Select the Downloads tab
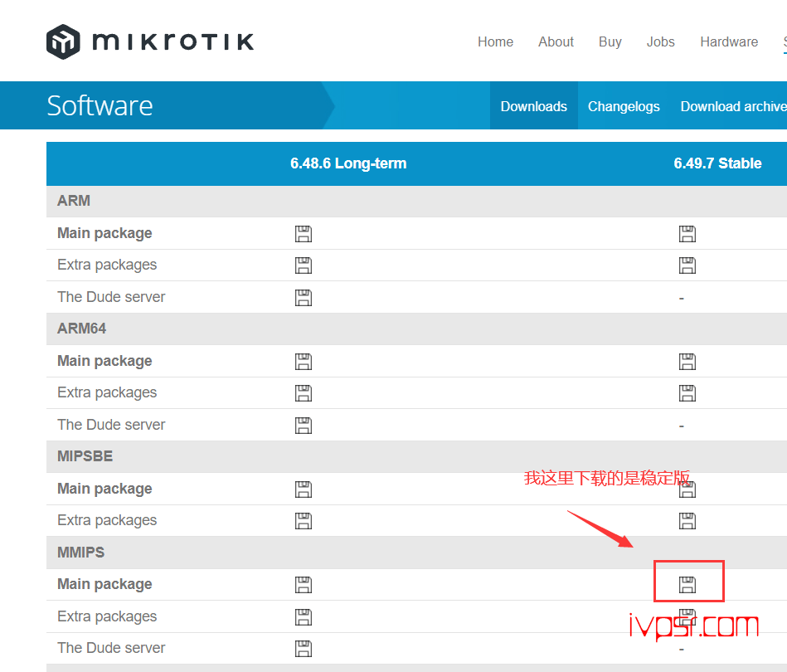 (x=533, y=106)
